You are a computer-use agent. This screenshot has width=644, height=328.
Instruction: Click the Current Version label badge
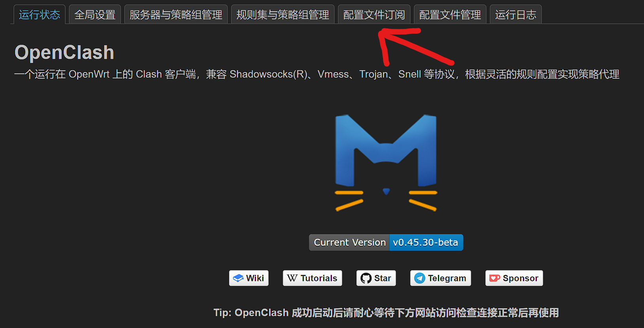point(349,242)
